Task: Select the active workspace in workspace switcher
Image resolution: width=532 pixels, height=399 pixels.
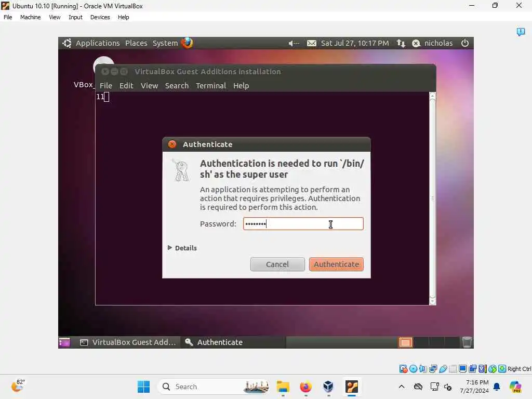Action: coord(405,342)
